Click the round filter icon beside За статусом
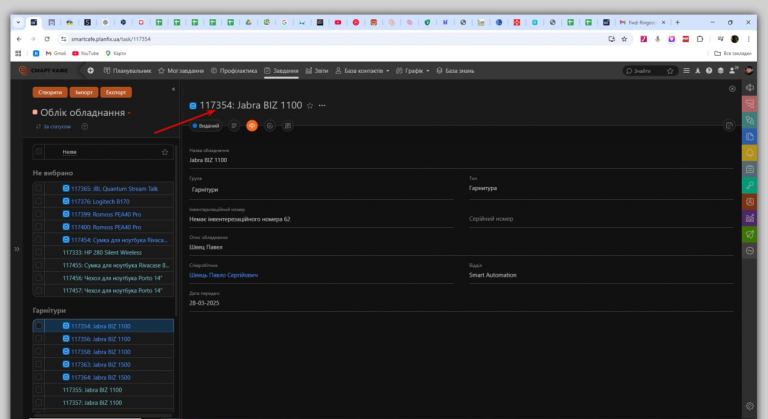 coord(85,126)
